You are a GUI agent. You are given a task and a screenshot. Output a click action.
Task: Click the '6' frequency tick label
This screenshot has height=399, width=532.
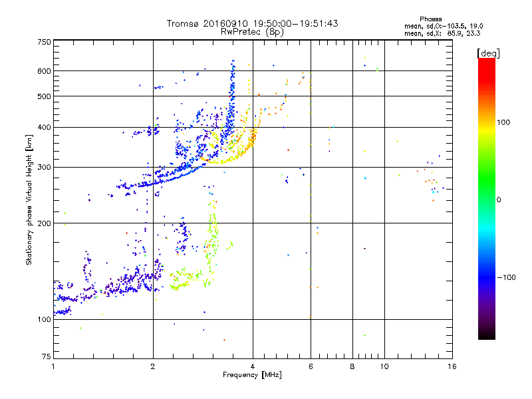click(311, 366)
